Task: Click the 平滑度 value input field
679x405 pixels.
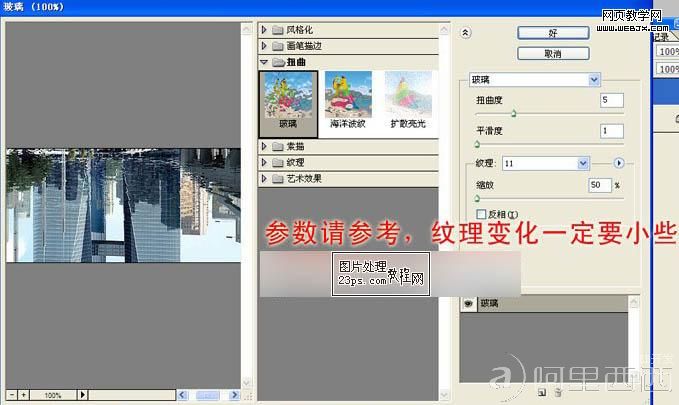Action: tap(611, 131)
